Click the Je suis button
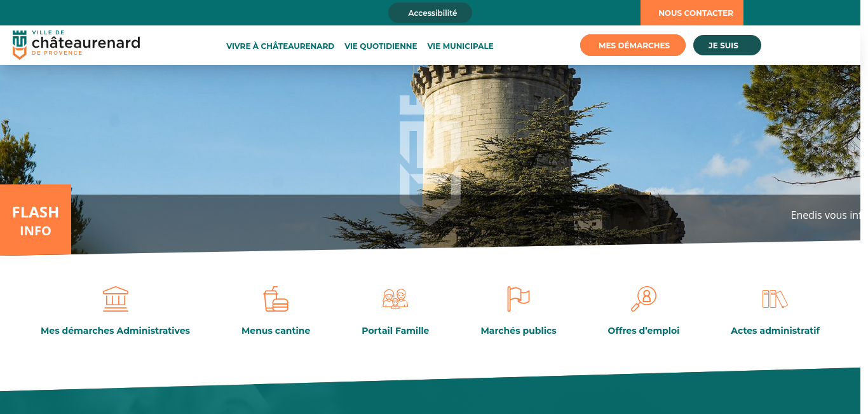 pos(727,45)
